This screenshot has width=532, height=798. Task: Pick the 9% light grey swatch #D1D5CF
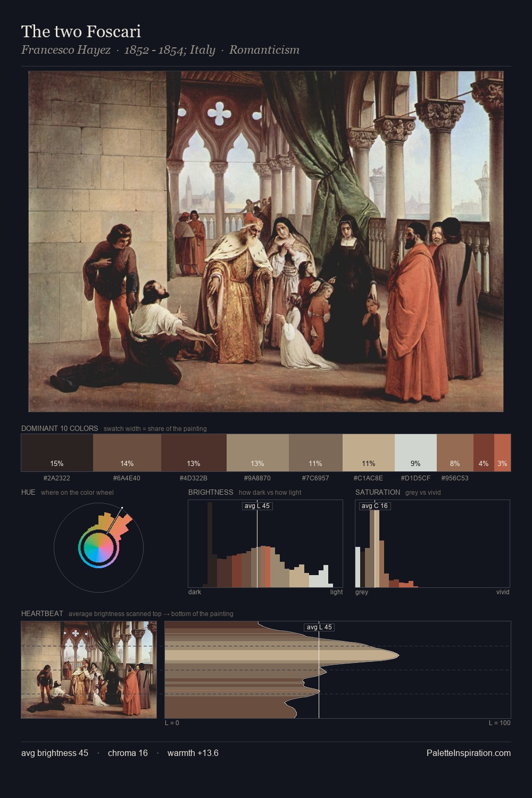pyautogui.click(x=415, y=453)
